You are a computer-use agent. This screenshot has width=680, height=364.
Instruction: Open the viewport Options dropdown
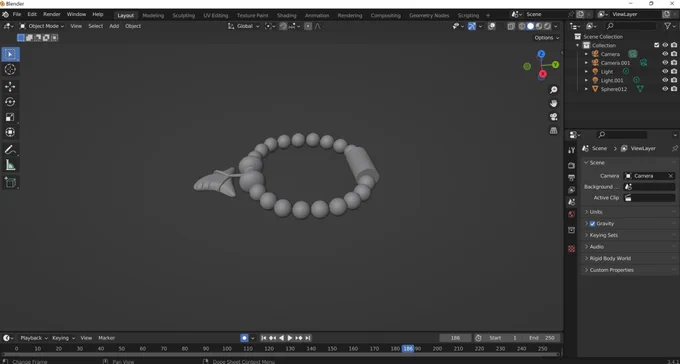point(546,38)
